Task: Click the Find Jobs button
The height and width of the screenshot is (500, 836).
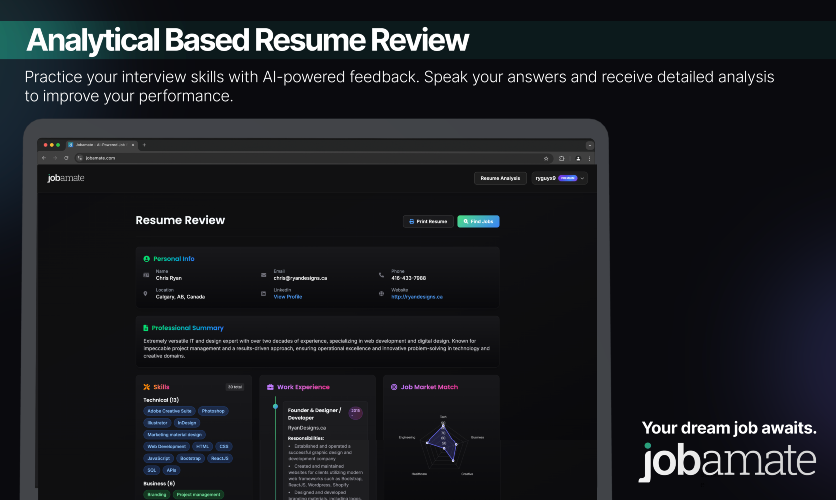Action: coord(478,221)
